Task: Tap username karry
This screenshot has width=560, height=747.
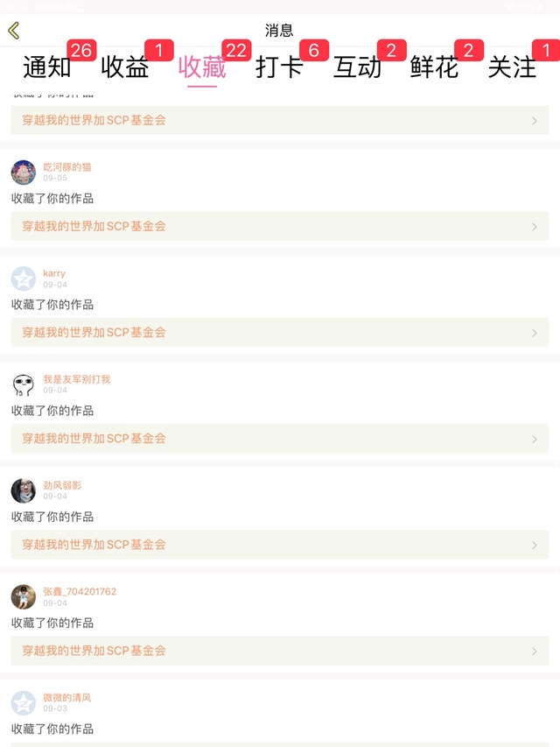Action: (54, 273)
